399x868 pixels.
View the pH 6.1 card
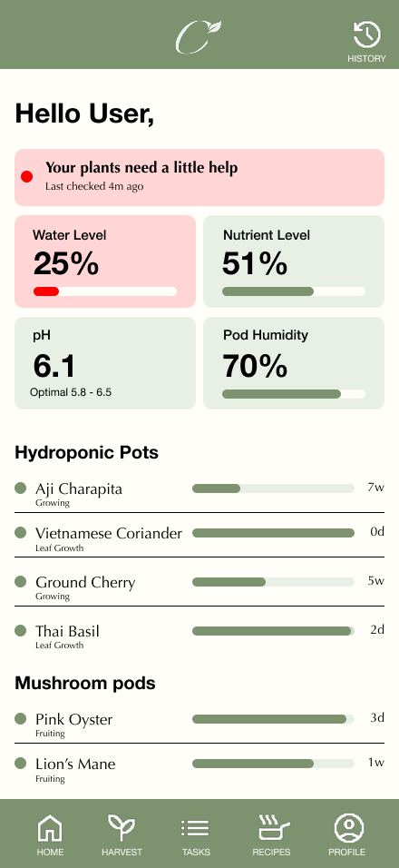click(x=105, y=363)
